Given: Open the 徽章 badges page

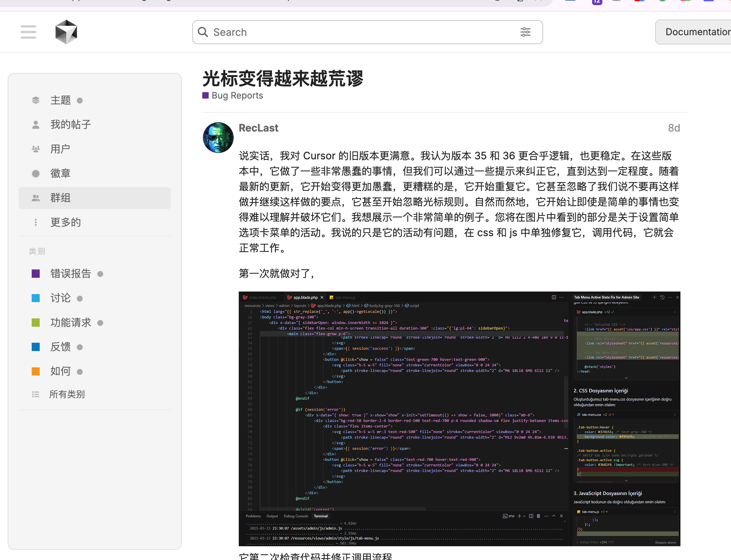Looking at the screenshot, I should point(60,173).
